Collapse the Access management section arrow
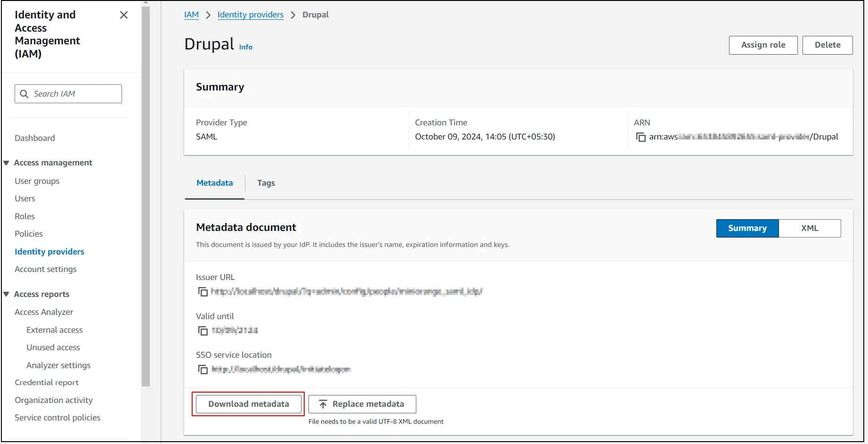868x444 pixels. (x=7, y=163)
